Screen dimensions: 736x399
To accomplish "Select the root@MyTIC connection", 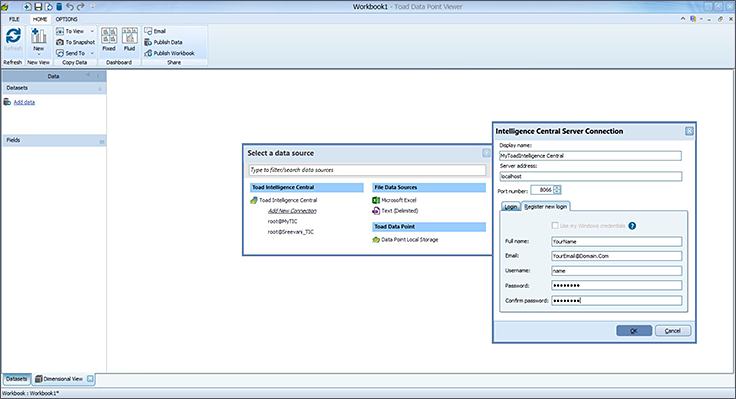I will point(283,222).
